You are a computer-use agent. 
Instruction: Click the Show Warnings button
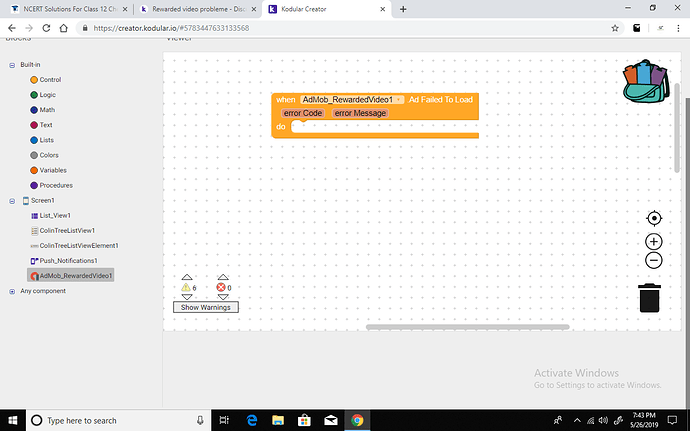coord(206,307)
